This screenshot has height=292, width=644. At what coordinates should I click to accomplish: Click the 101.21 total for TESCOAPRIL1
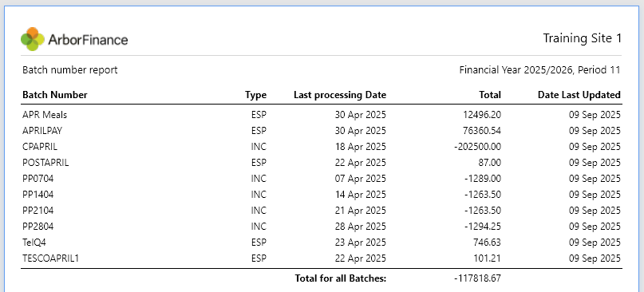coord(488,258)
